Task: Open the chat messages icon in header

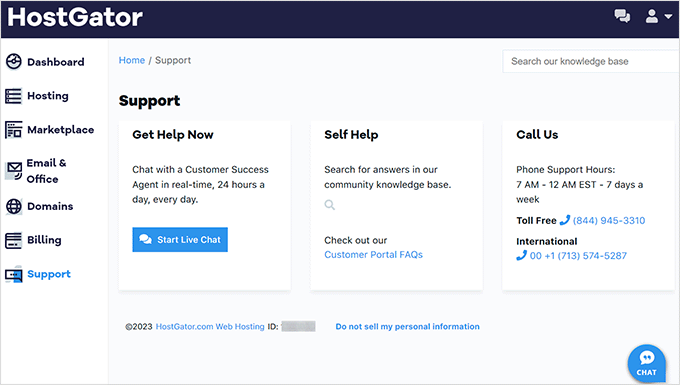Action: tap(622, 16)
